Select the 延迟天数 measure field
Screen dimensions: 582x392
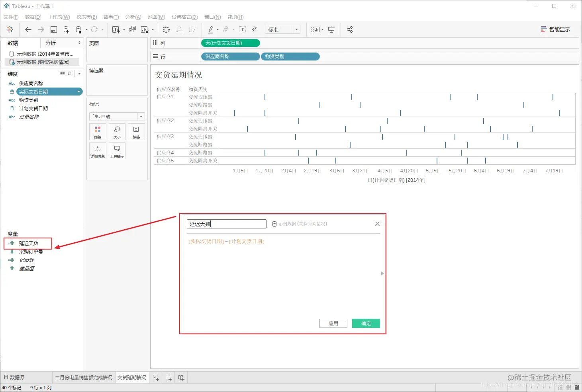click(28, 243)
